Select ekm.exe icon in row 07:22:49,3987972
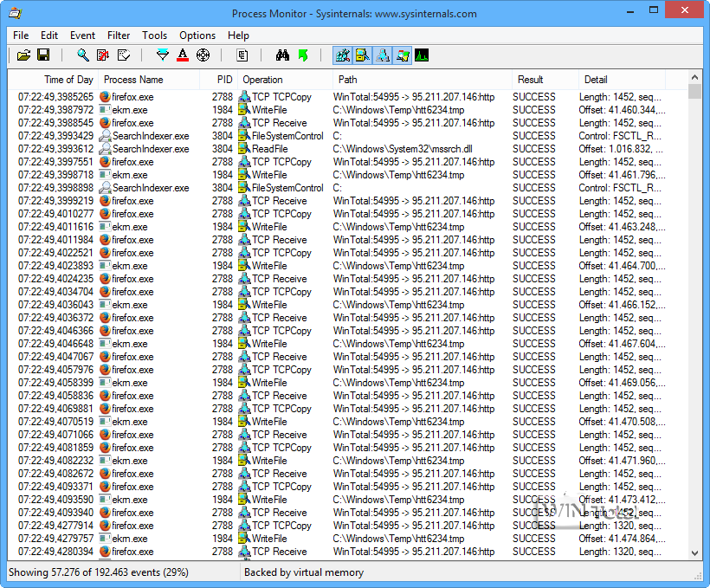710x588 pixels. click(x=105, y=110)
